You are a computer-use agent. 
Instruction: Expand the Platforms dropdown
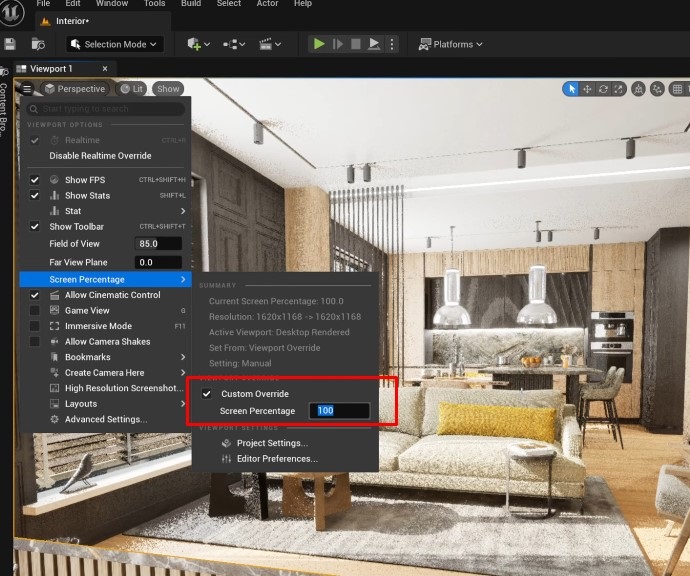pyautogui.click(x=450, y=44)
